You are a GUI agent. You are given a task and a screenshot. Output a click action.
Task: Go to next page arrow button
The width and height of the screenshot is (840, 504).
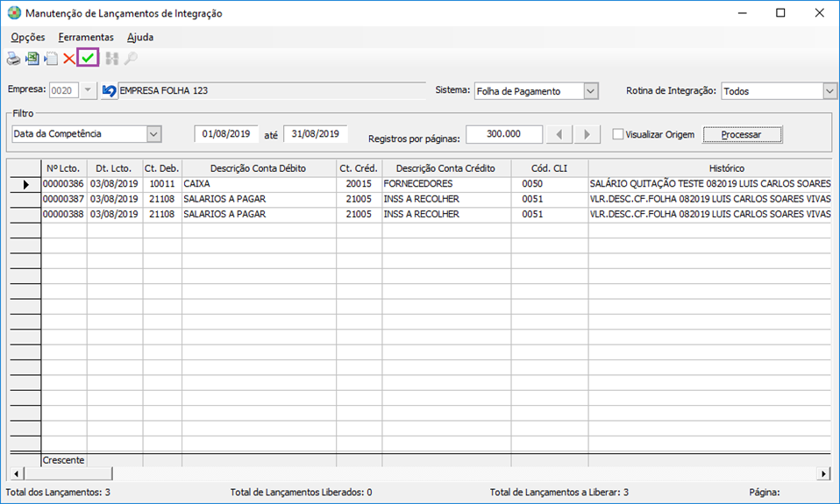587,134
